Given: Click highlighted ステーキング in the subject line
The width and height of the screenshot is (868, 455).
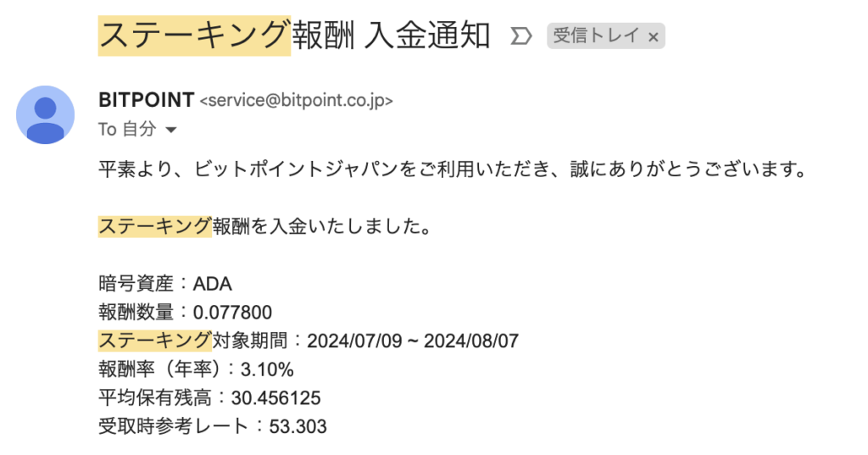Looking at the screenshot, I should (194, 36).
